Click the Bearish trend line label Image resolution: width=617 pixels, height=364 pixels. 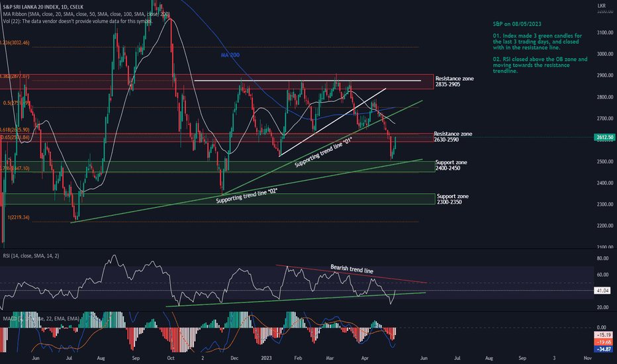(x=352, y=269)
